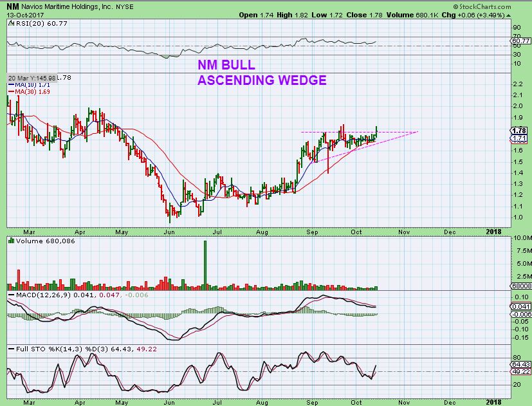
Task: Click the 'Chg +0.06 (+3.49%)' value
Action: tap(473, 15)
